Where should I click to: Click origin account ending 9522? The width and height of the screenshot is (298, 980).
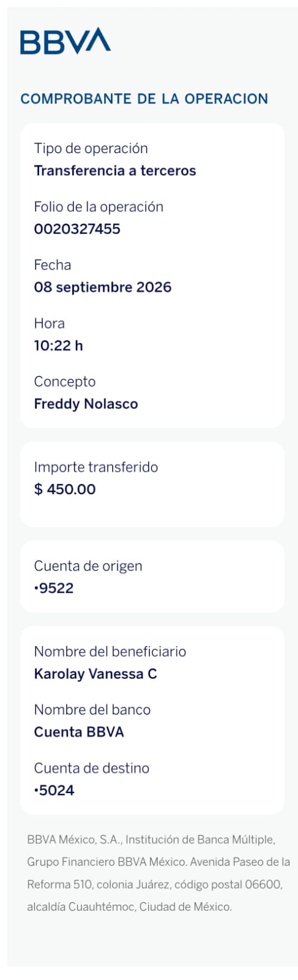(x=54, y=588)
